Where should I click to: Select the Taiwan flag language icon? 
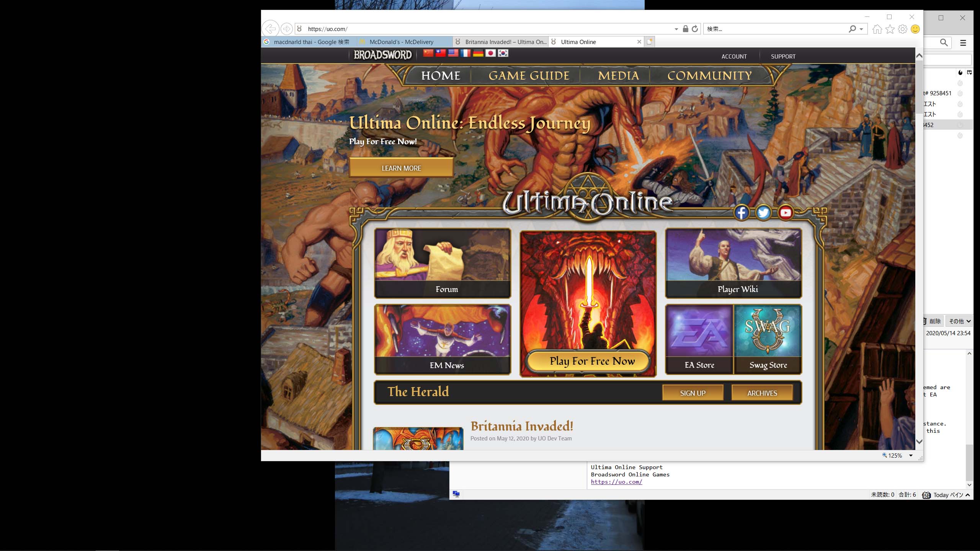441,53
